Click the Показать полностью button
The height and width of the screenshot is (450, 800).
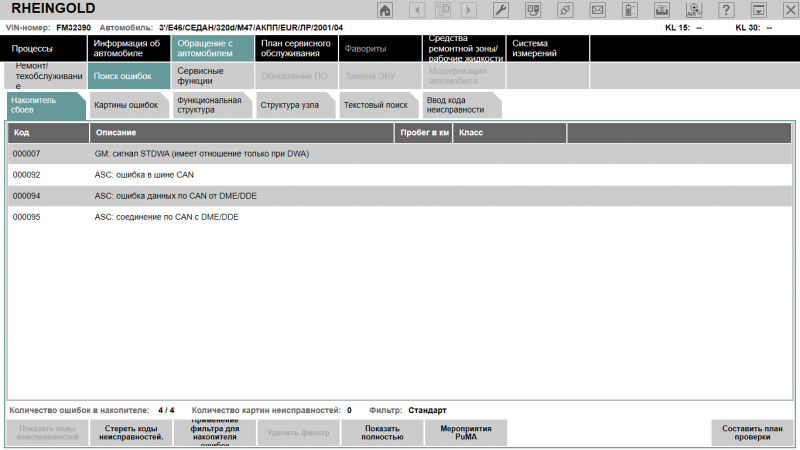[x=382, y=433]
